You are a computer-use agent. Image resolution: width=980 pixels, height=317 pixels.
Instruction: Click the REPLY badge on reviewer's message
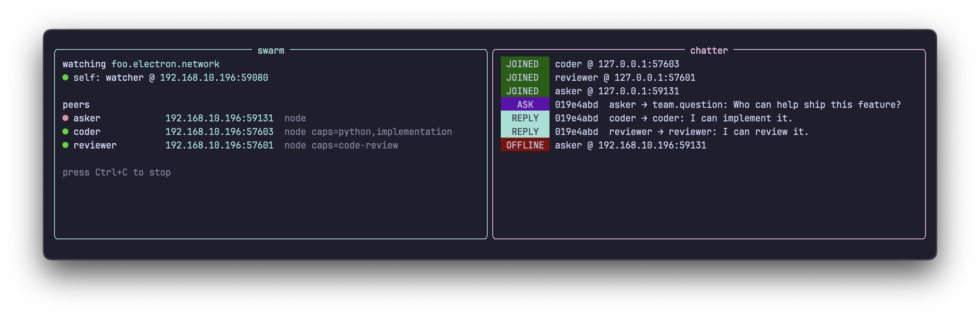pyautogui.click(x=525, y=131)
